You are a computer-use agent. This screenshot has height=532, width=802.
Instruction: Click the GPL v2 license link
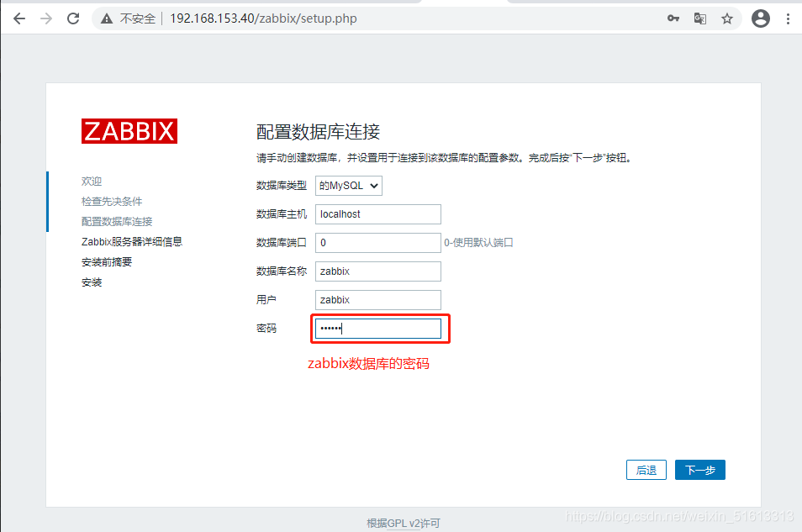[x=404, y=524]
